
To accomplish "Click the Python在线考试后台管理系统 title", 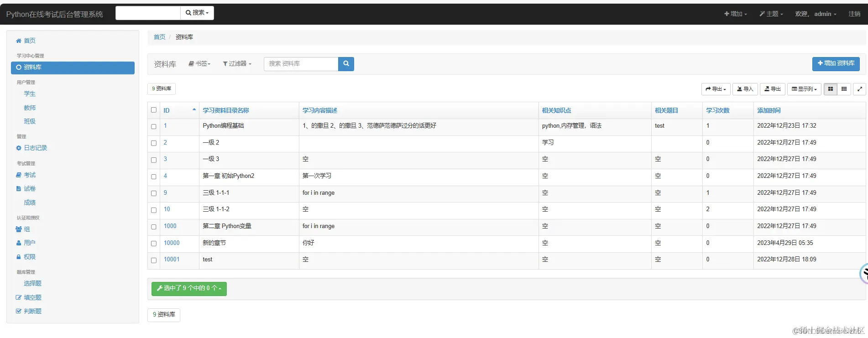I will 54,14.
